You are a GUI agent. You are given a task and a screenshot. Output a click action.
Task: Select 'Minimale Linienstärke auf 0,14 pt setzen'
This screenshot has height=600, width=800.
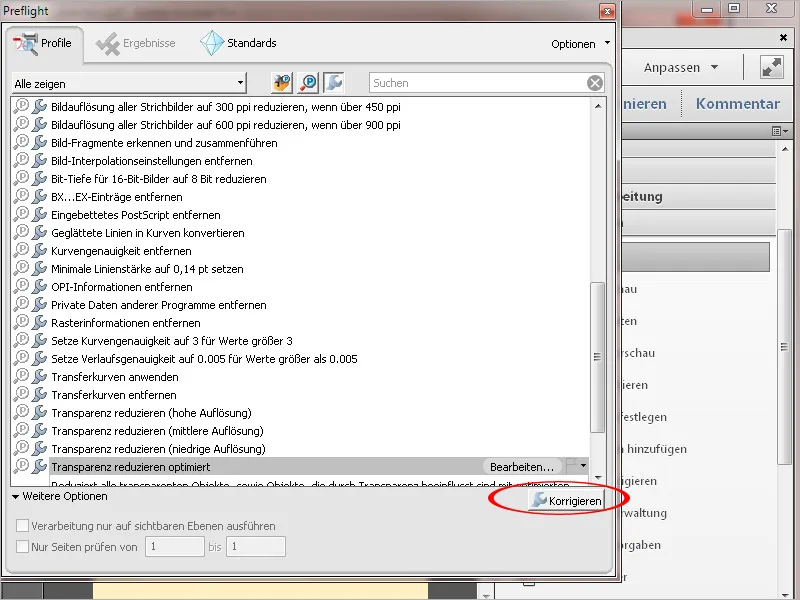pos(147,269)
